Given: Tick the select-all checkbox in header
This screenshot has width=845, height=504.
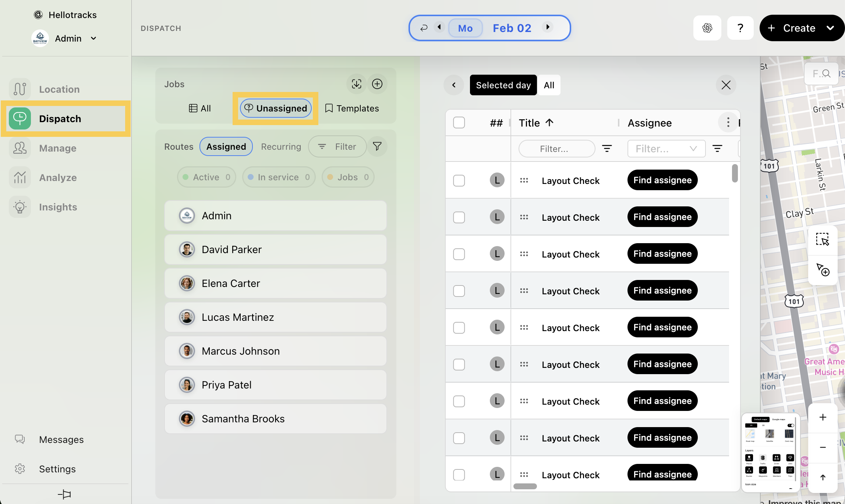Looking at the screenshot, I should pyautogui.click(x=459, y=123).
